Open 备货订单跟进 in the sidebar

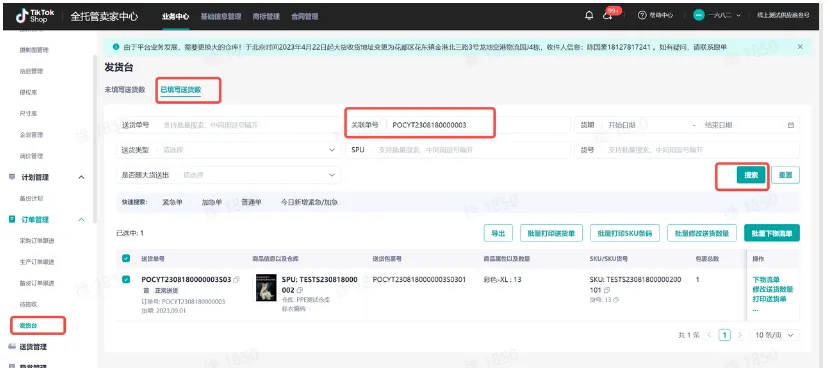point(37,283)
